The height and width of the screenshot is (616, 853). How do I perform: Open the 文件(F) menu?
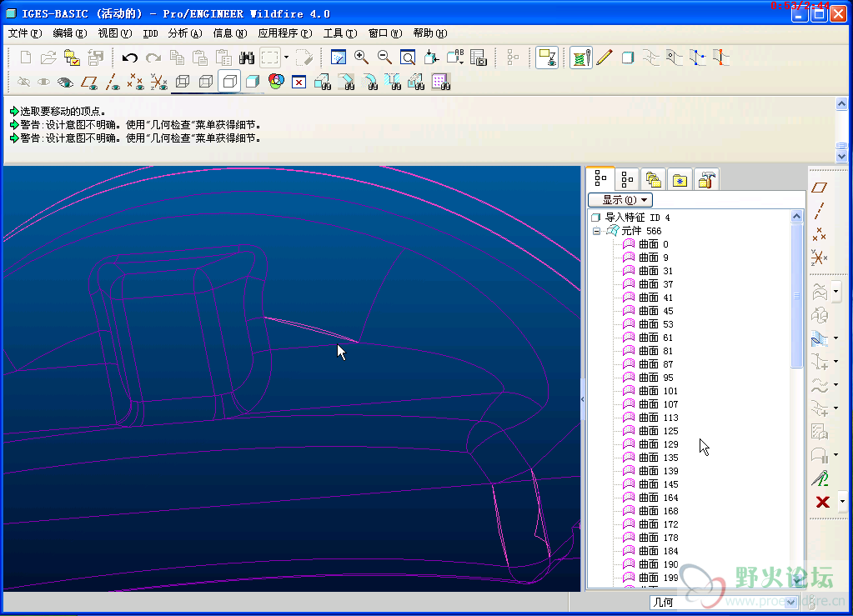(24, 33)
